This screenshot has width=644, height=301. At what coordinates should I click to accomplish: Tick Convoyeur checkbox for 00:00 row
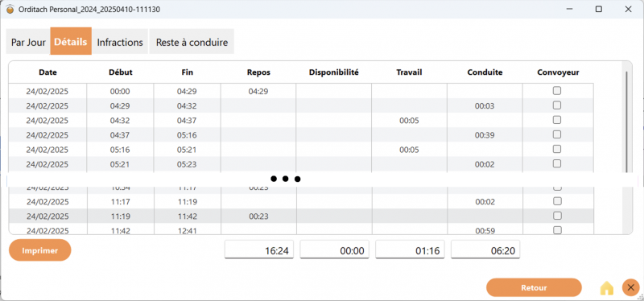coord(557,91)
